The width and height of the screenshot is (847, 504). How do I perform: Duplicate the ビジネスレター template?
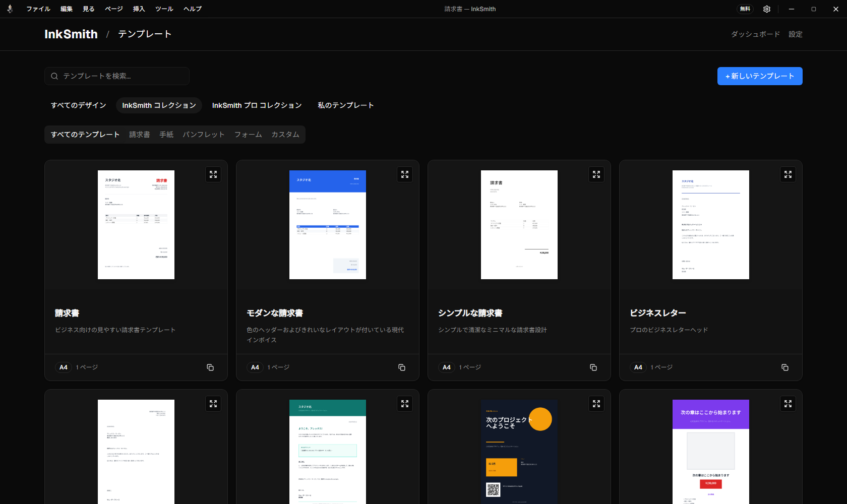pos(785,367)
